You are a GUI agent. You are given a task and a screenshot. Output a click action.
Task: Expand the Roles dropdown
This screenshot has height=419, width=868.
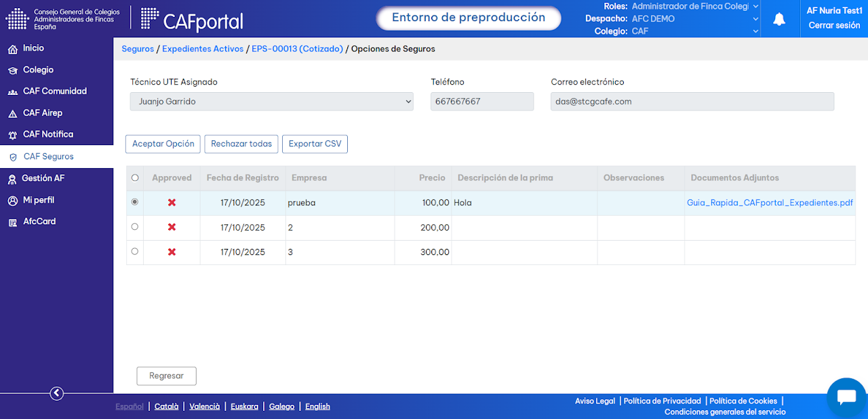[x=694, y=6]
